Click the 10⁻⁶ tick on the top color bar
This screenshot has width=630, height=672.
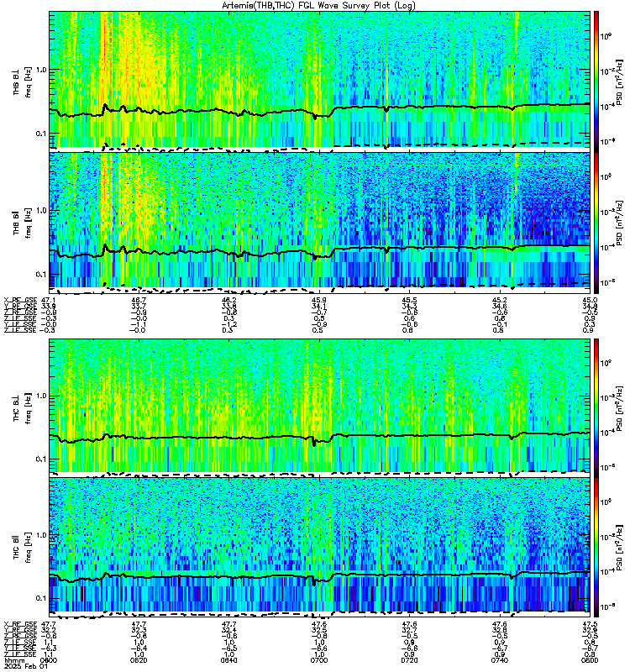pos(606,141)
